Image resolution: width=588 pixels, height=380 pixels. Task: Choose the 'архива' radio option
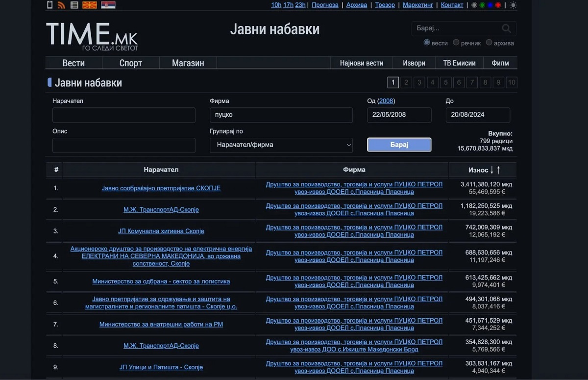(489, 43)
